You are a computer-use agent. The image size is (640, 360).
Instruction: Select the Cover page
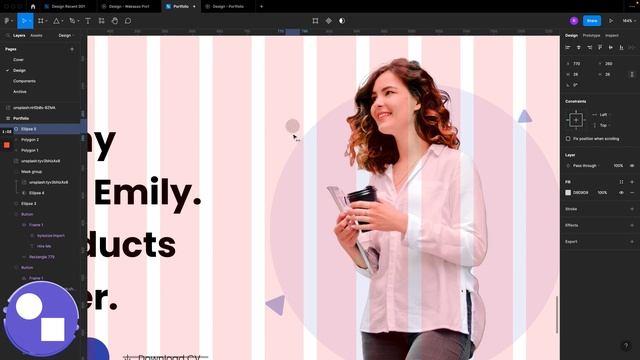click(x=18, y=60)
